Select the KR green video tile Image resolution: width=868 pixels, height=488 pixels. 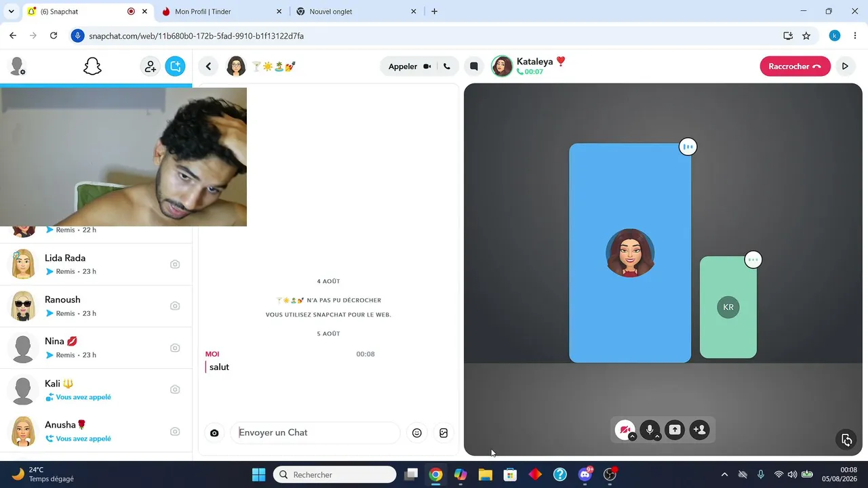(728, 307)
